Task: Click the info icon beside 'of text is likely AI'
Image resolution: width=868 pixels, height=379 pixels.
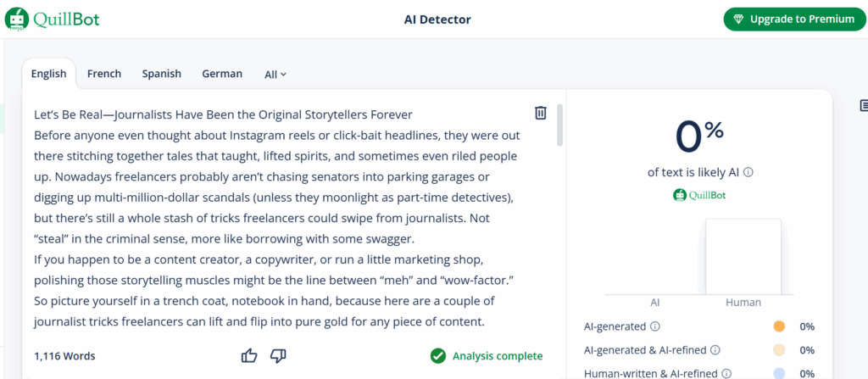Action: point(748,172)
